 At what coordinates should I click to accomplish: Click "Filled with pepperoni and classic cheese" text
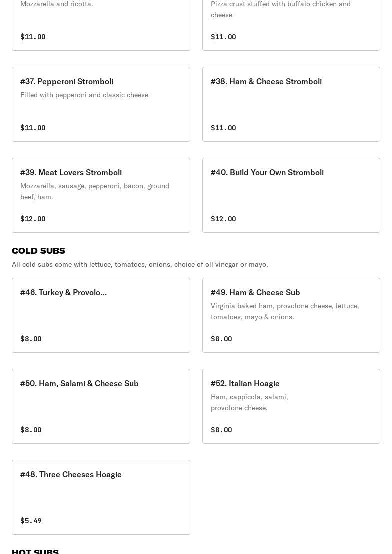84,95
